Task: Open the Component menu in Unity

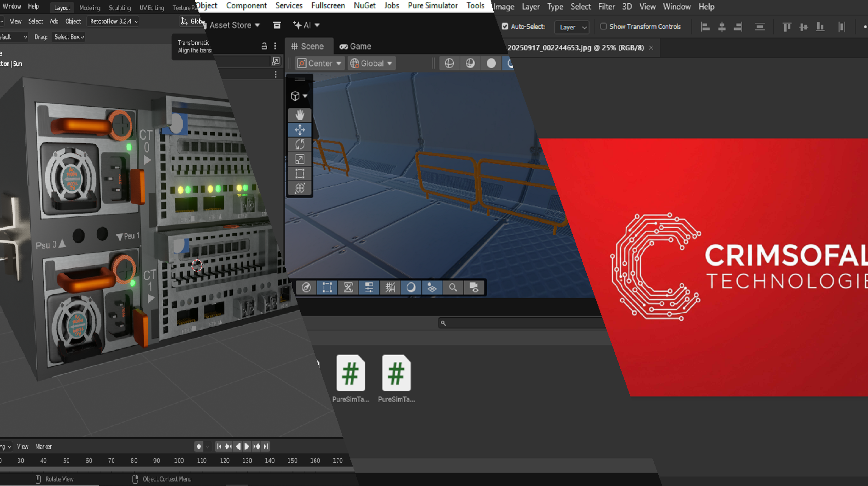Action: (x=246, y=5)
